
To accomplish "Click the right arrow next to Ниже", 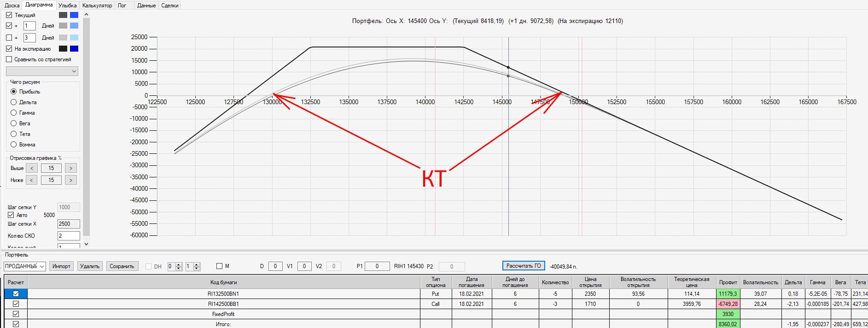I will [x=70, y=180].
